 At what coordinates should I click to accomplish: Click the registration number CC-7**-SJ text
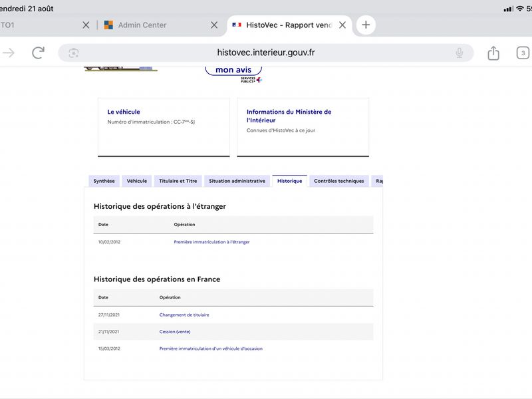coord(184,122)
